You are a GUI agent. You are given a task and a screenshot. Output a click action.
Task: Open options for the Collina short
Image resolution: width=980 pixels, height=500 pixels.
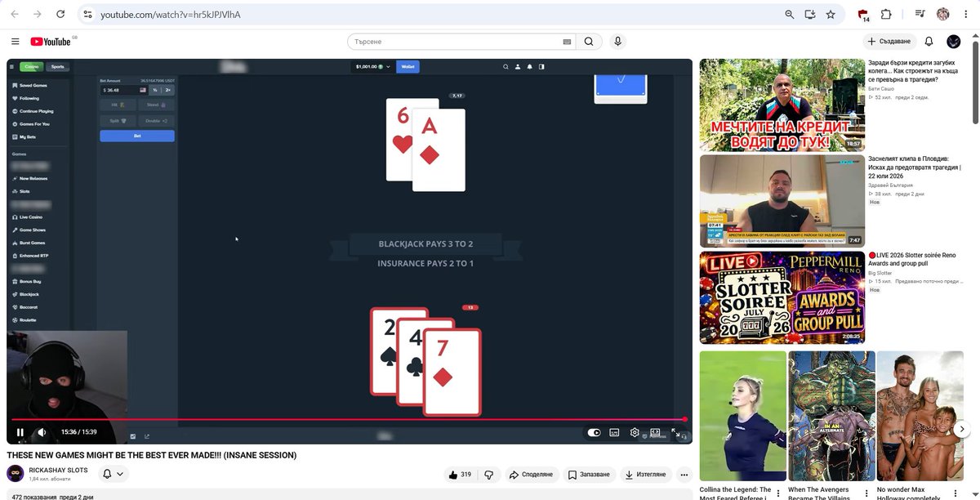(x=779, y=493)
